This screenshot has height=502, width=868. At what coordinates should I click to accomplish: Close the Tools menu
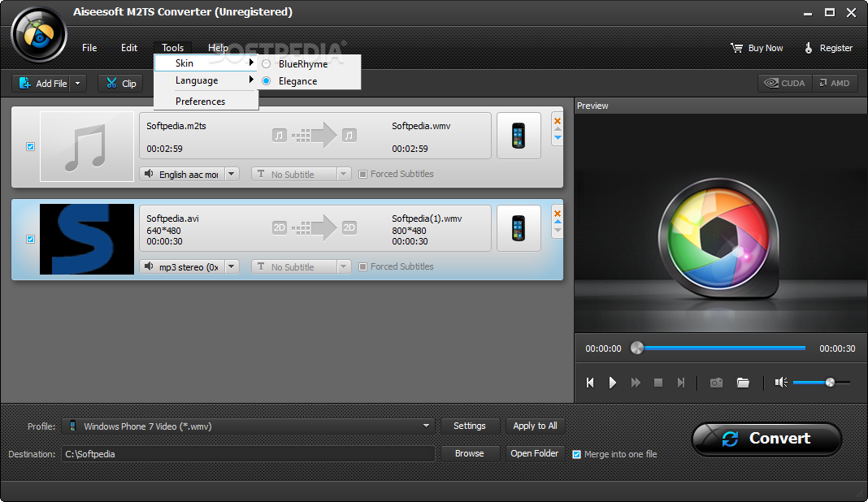173,48
